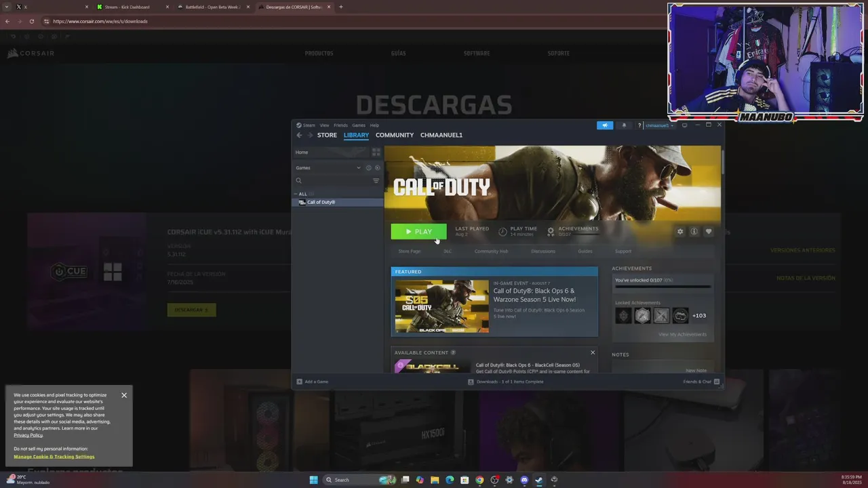Switch to the LIBRARY tab
This screenshot has height=488, width=868.
tap(356, 135)
